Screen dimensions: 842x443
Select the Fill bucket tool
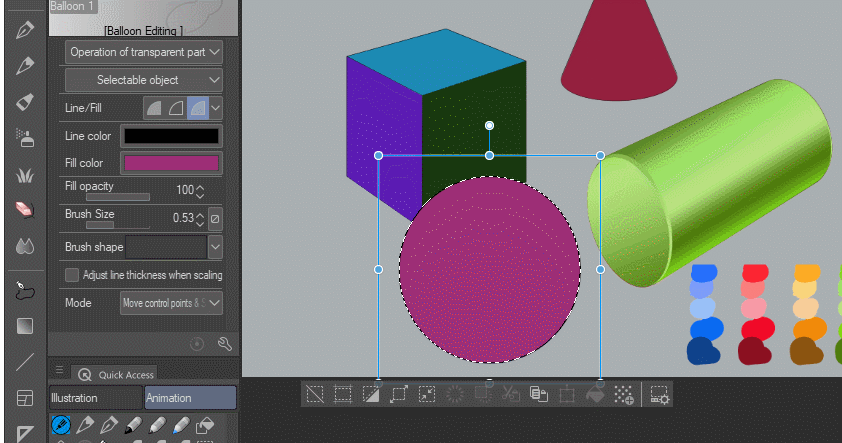pos(25,291)
